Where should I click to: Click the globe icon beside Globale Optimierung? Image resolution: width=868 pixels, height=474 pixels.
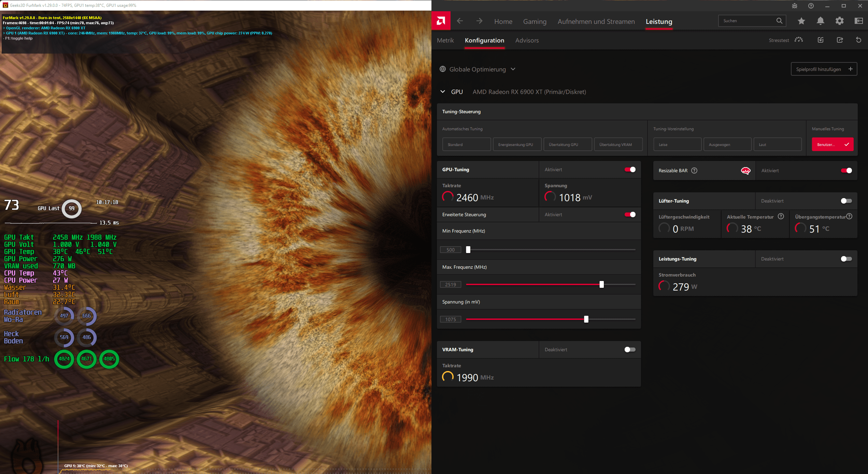443,69
